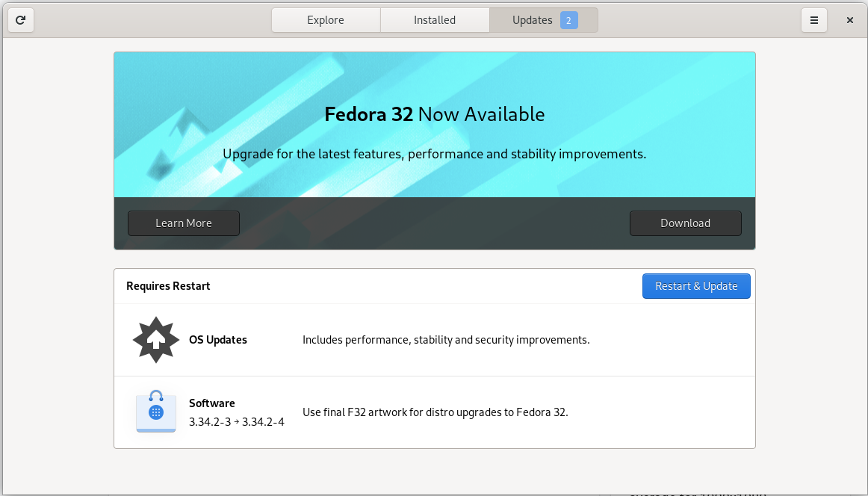Click the 'Upgrade for the latest features' text
The image size is (868, 496).
click(x=435, y=154)
